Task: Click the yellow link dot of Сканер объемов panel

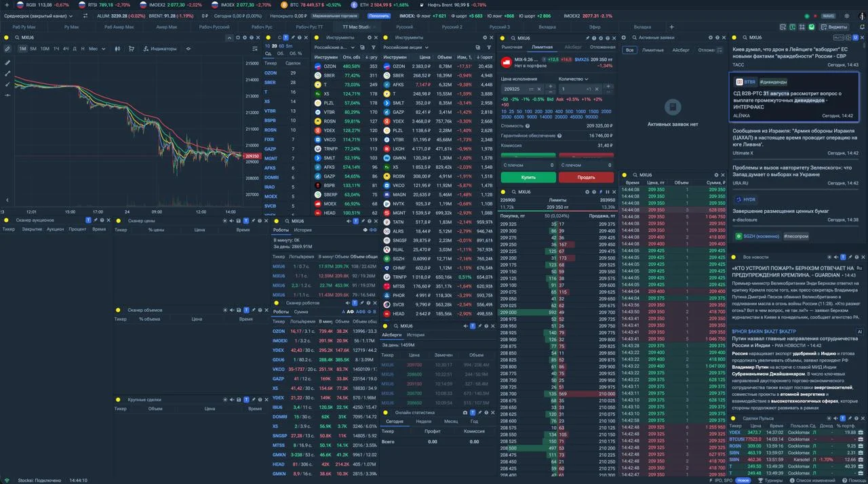Action: coord(118,310)
